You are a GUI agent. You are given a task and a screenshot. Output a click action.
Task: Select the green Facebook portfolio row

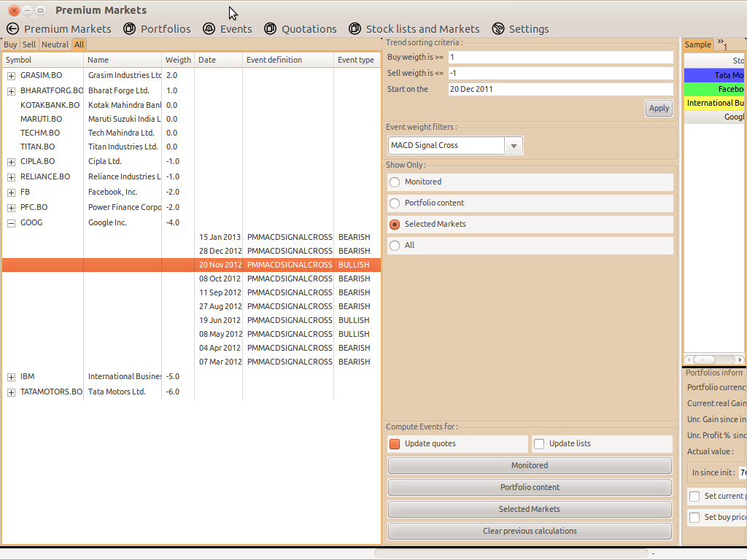714,89
